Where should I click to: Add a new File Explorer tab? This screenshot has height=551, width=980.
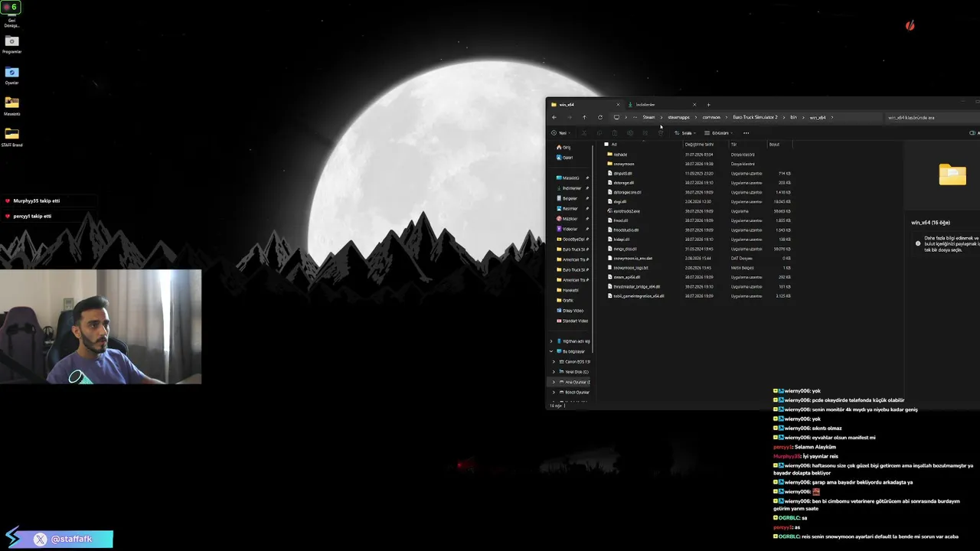[708, 105]
